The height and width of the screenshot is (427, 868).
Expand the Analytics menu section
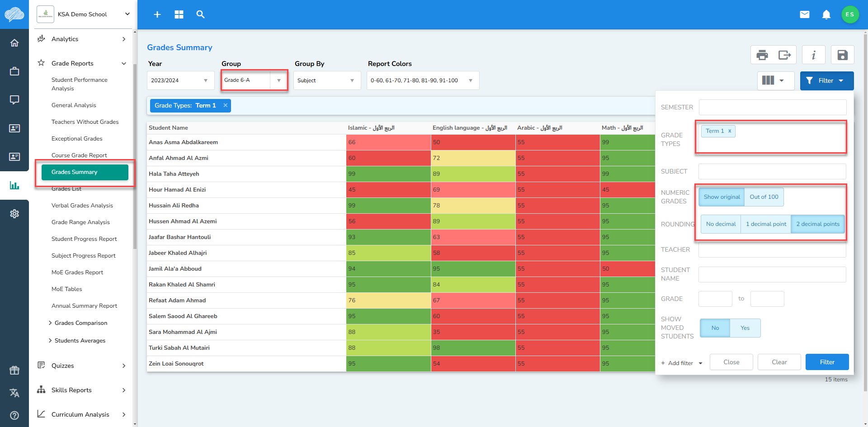83,39
